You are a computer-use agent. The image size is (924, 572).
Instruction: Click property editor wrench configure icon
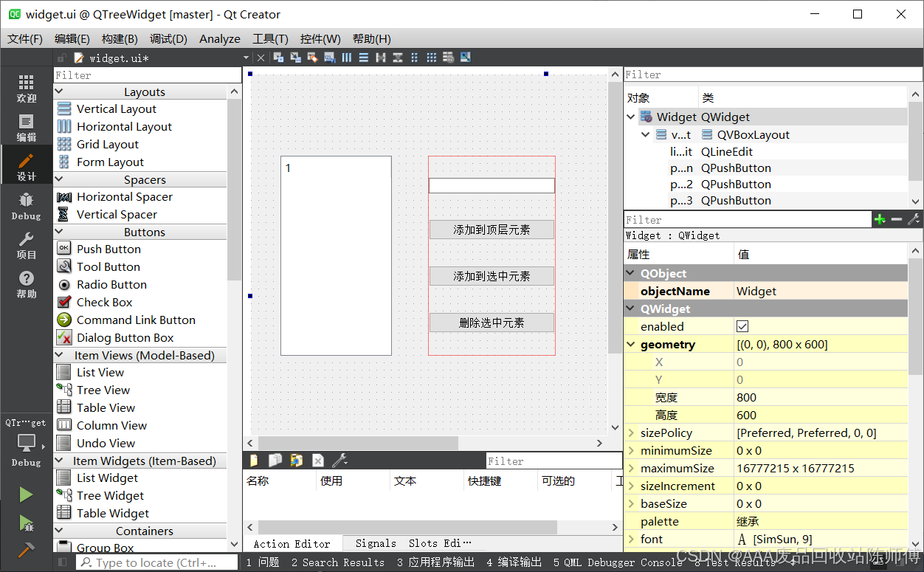(x=913, y=219)
